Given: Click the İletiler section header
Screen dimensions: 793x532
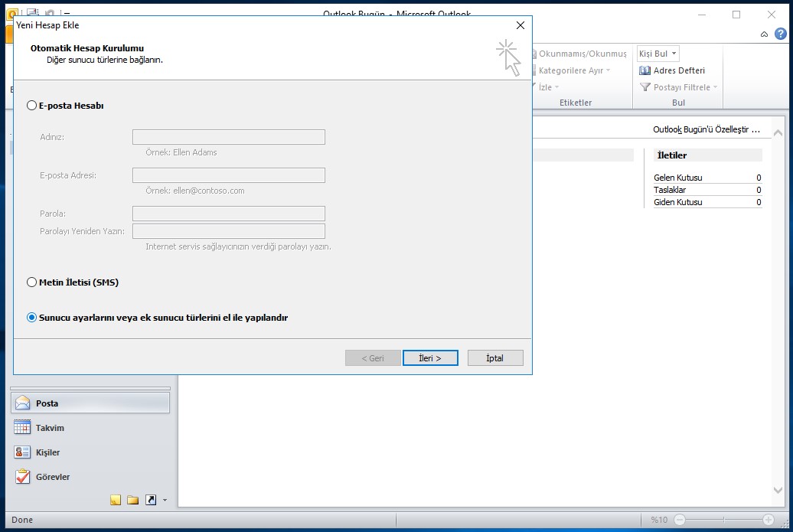Looking at the screenshot, I should 708,155.
